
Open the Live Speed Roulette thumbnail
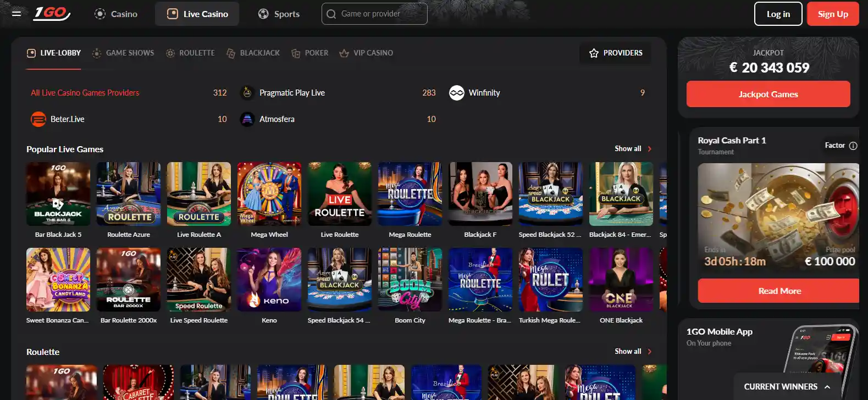(199, 280)
